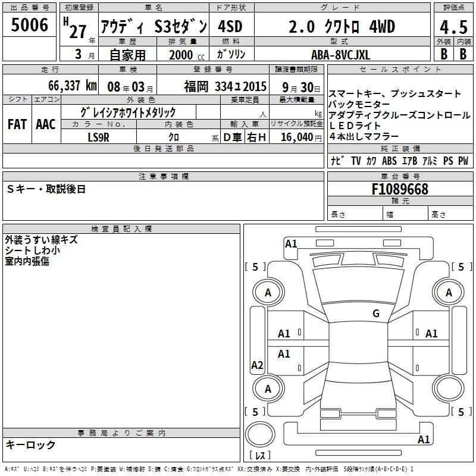Click the equipment code アルミ

(x=429, y=161)
